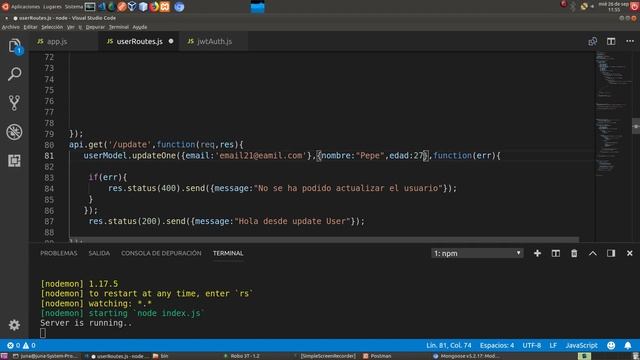Split the terminal panel

click(556, 253)
